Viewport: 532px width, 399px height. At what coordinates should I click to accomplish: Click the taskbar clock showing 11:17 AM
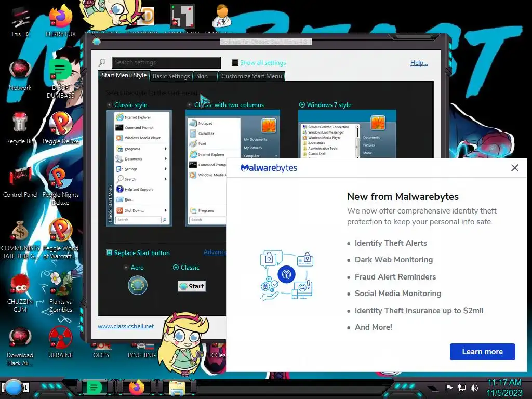pos(504,388)
